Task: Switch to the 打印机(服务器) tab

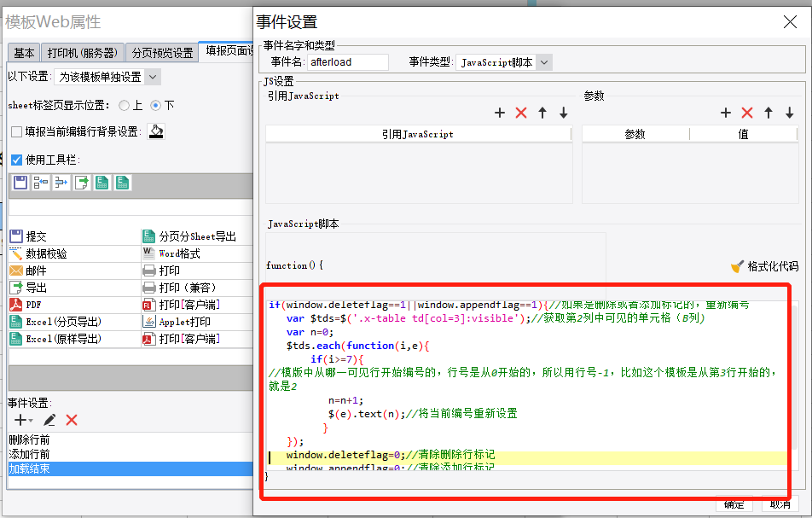Action: (x=83, y=53)
